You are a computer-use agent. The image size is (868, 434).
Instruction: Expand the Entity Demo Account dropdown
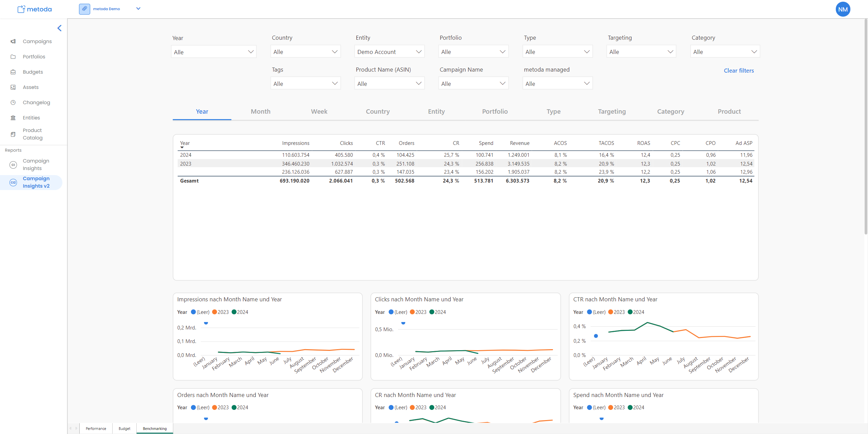click(389, 52)
